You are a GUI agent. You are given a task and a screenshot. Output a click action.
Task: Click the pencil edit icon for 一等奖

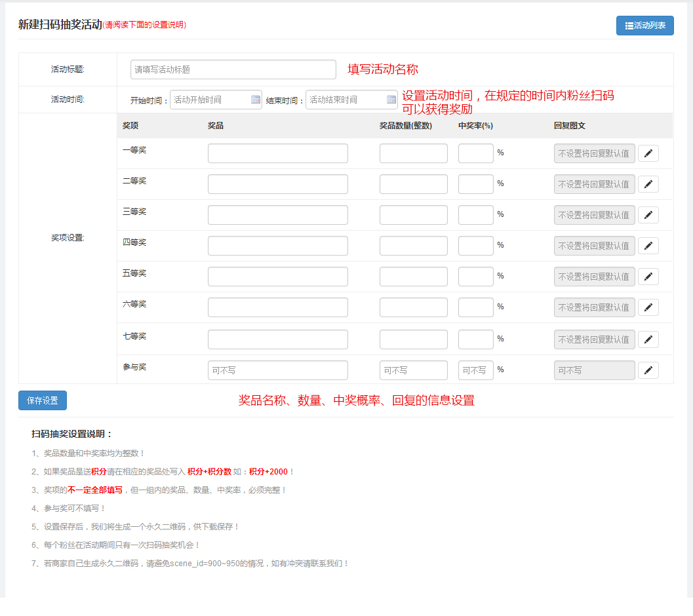click(648, 153)
